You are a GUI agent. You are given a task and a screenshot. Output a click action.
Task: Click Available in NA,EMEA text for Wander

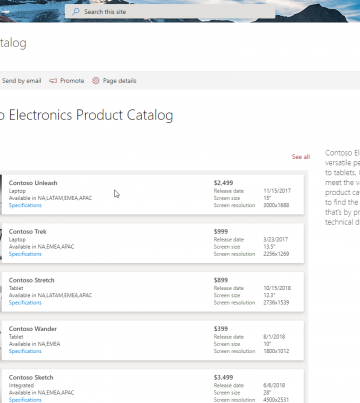click(x=35, y=344)
